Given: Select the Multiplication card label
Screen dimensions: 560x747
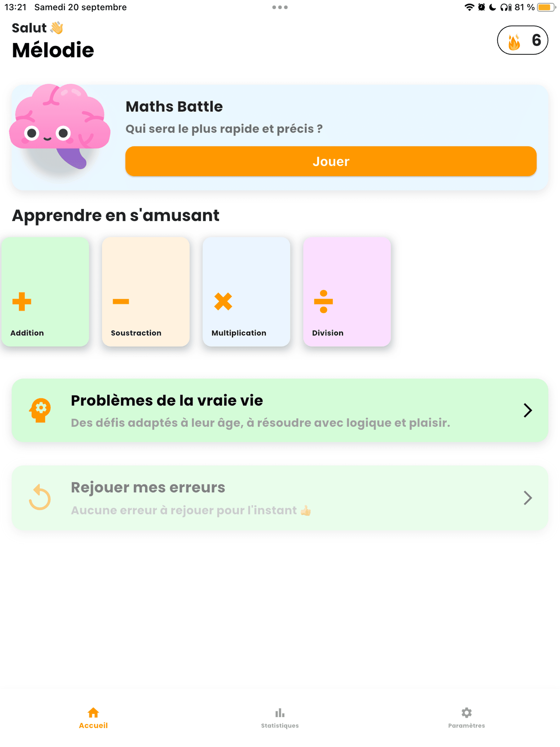Looking at the screenshot, I should click(239, 333).
